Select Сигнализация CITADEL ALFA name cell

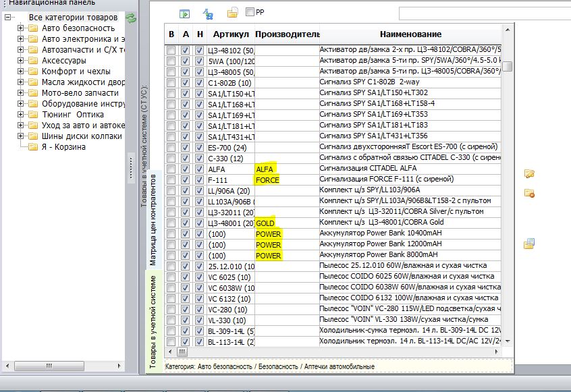(410, 169)
